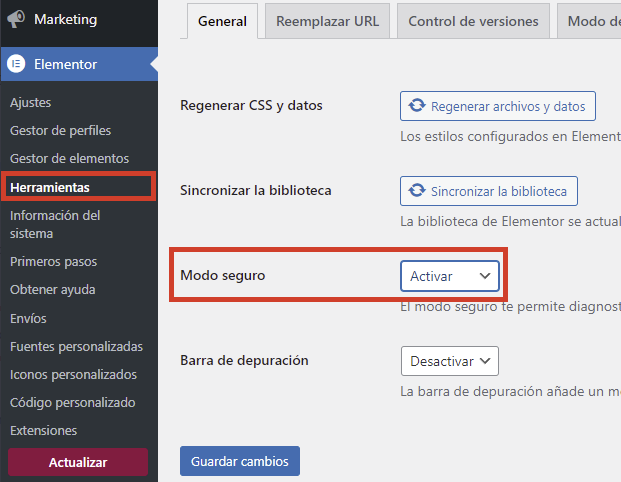Open the Barra de depuración dropdown
Viewport: 621px width, 482px height.
click(x=450, y=361)
